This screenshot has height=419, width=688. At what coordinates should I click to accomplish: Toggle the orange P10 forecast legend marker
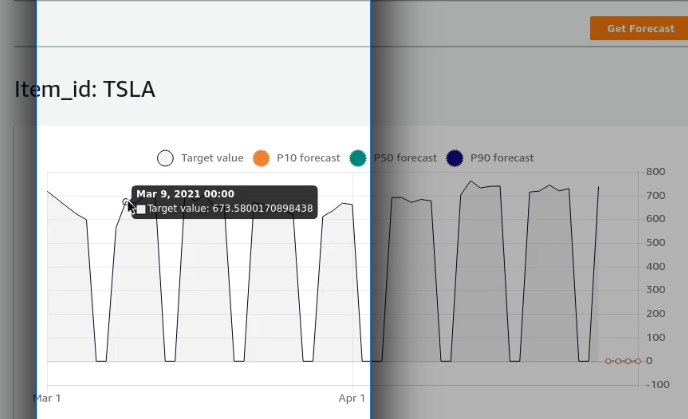coord(262,158)
